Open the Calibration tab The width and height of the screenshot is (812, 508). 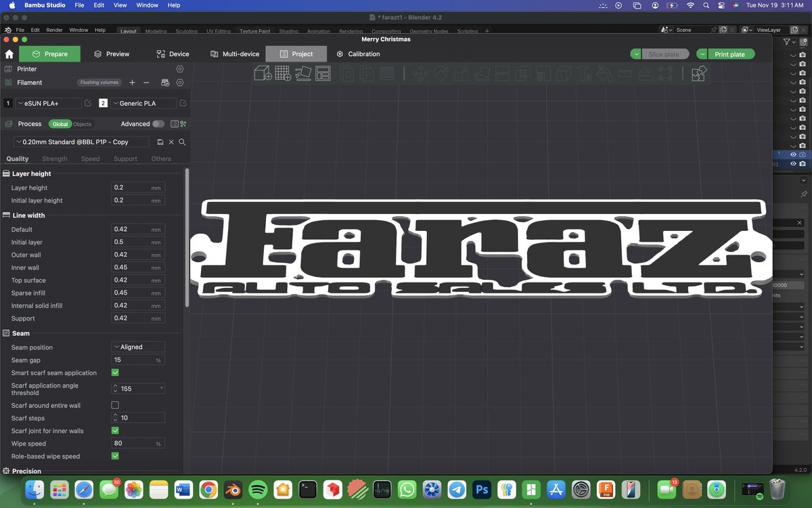click(358, 54)
